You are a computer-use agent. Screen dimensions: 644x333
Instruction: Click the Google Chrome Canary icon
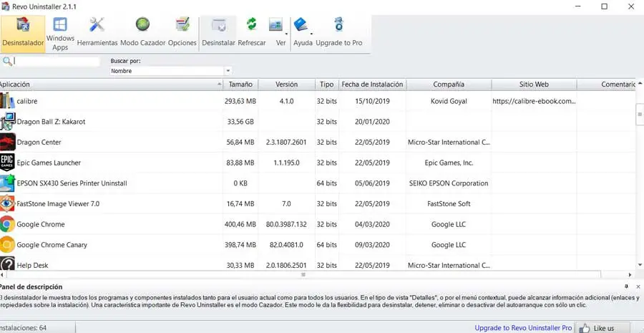(7, 245)
